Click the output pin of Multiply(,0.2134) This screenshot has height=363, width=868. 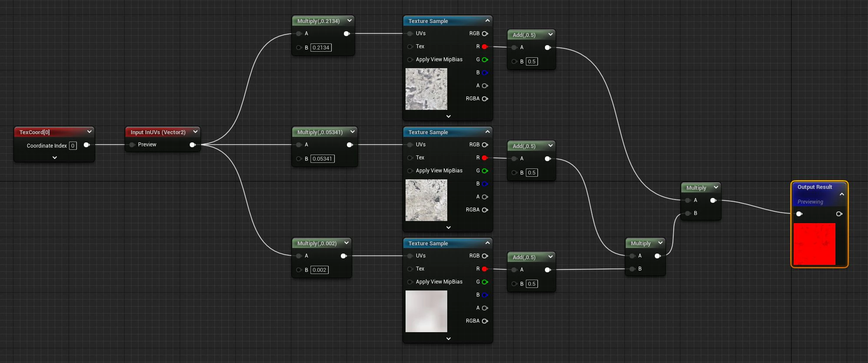tap(347, 34)
